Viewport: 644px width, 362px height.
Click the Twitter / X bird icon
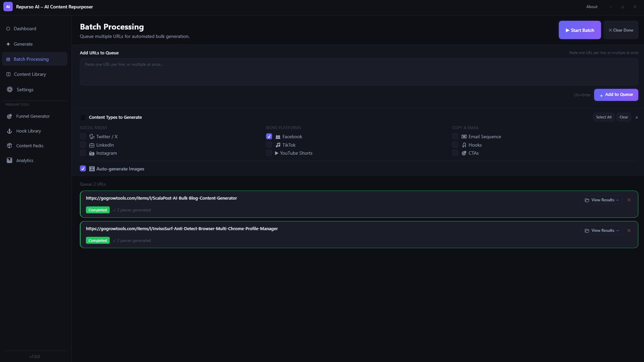click(92, 137)
